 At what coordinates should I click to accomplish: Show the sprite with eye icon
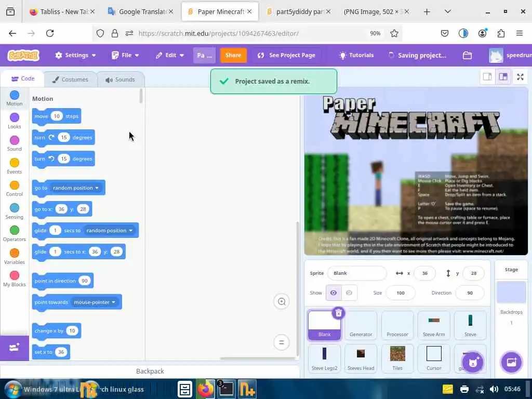[x=334, y=293]
